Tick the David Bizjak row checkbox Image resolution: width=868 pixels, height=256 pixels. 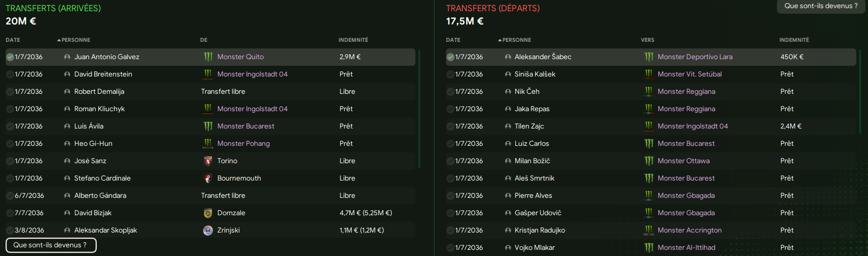coord(10,213)
